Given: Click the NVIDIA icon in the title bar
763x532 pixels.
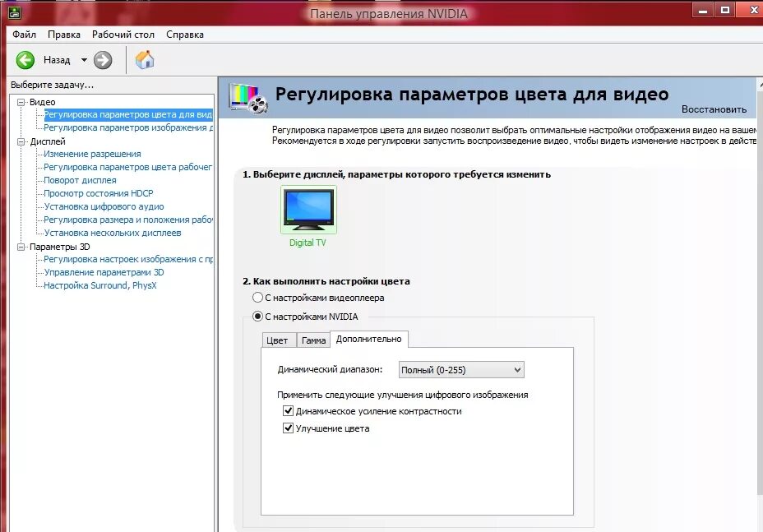Looking at the screenshot, I should click(x=14, y=11).
